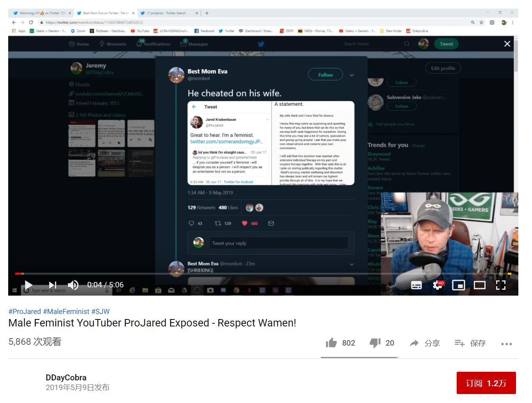Save the video with 保存
Image resolution: width=532 pixels, height=403 pixels.
click(470, 343)
